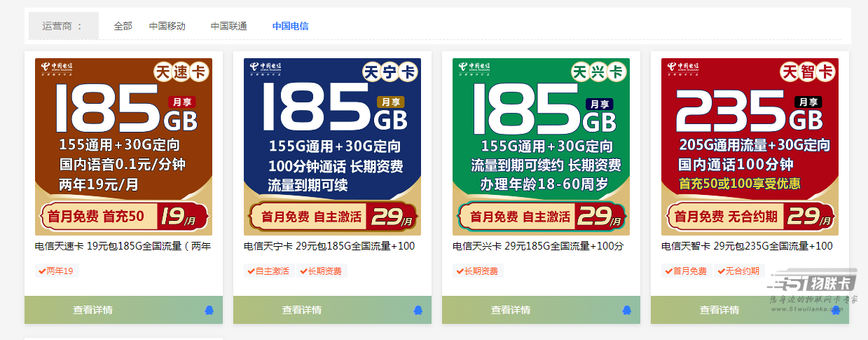The image size is (868, 340).
Task: Click QQ icon on 天宁卡 card footer
Action: [418, 310]
